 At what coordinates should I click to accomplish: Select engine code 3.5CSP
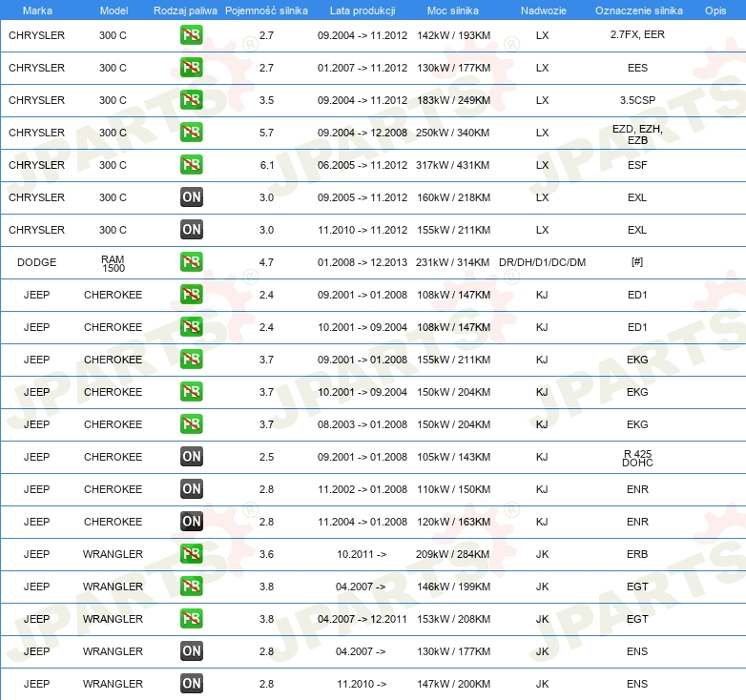click(637, 100)
